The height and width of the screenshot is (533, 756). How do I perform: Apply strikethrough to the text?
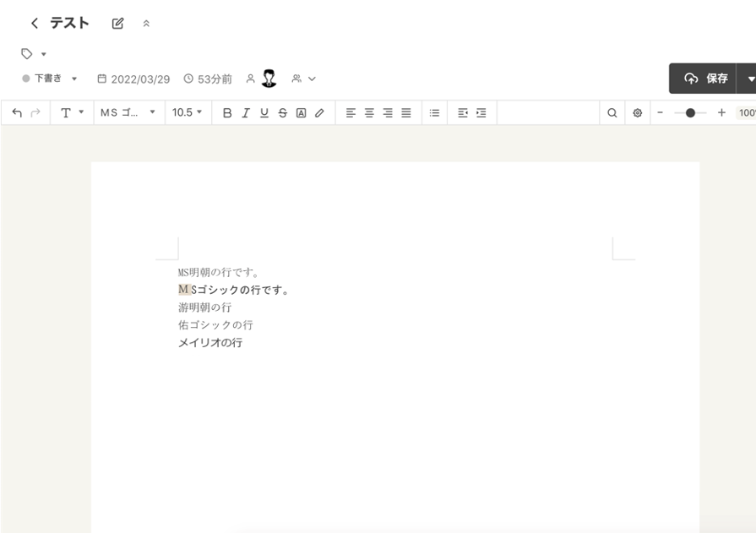pyautogui.click(x=282, y=112)
